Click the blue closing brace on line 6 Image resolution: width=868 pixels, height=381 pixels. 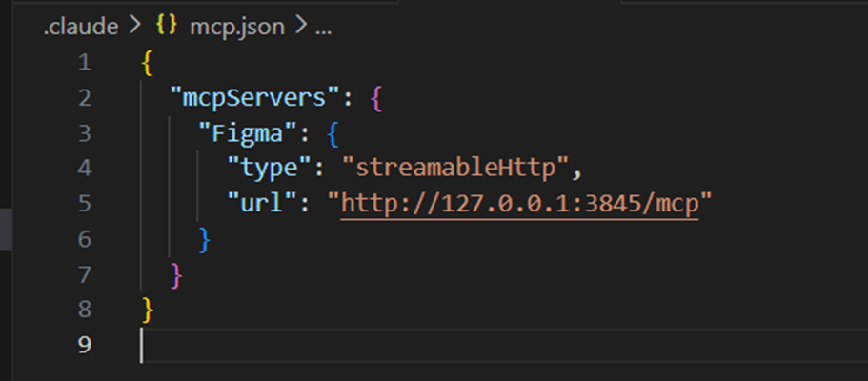(204, 238)
